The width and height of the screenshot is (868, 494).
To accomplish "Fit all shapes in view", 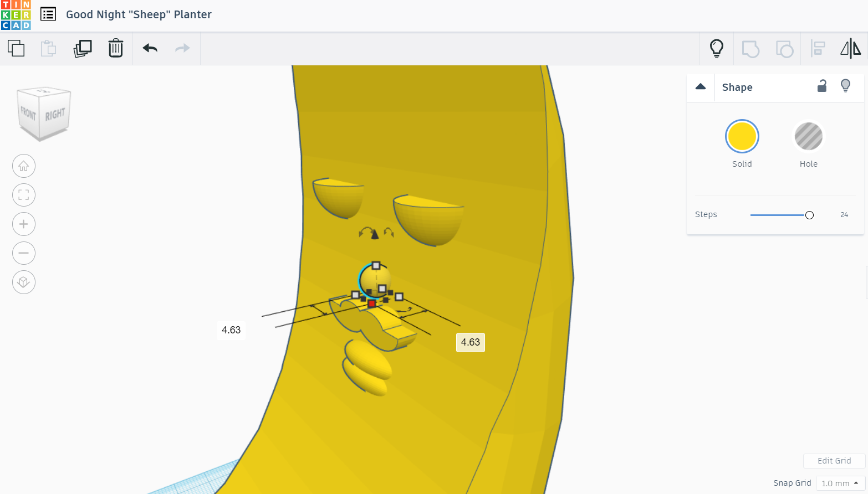I will pos(24,195).
